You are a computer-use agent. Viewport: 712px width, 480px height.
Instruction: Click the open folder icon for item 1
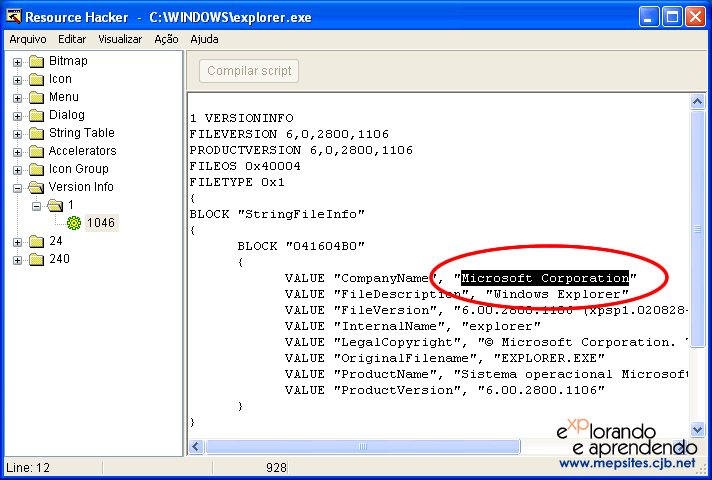click(x=55, y=205)
